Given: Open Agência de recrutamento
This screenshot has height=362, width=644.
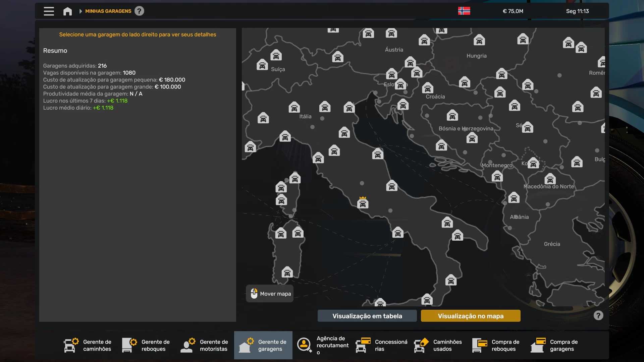Looking at the screenshot, I should tap(321, 345).
